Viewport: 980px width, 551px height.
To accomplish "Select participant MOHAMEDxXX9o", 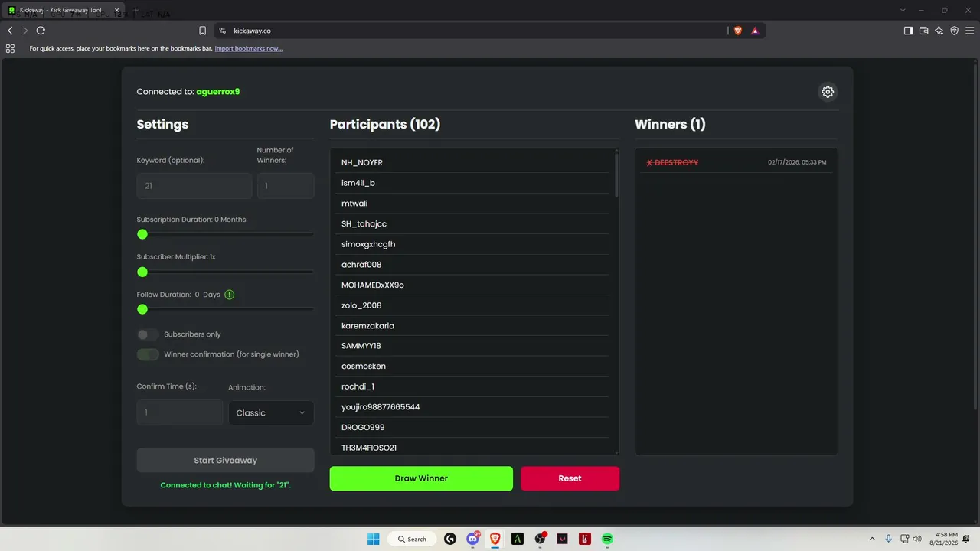I will (x=472, y=285).
